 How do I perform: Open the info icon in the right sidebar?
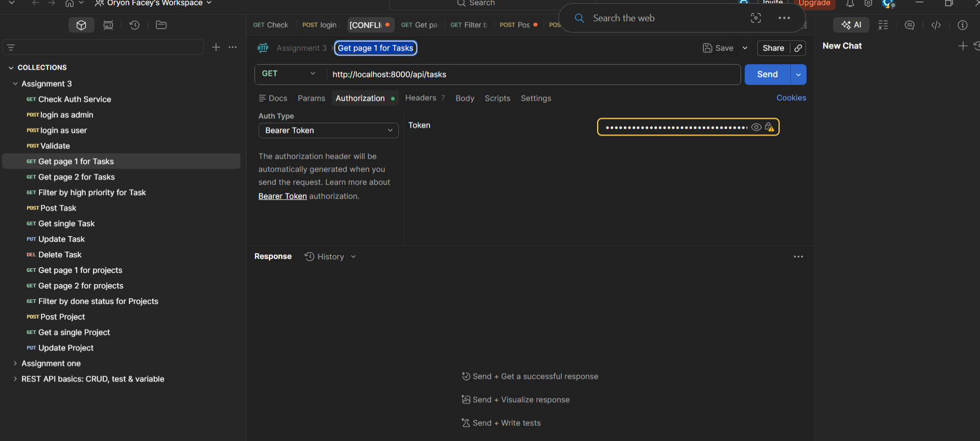pyautogui.click(x=962, y=25)
